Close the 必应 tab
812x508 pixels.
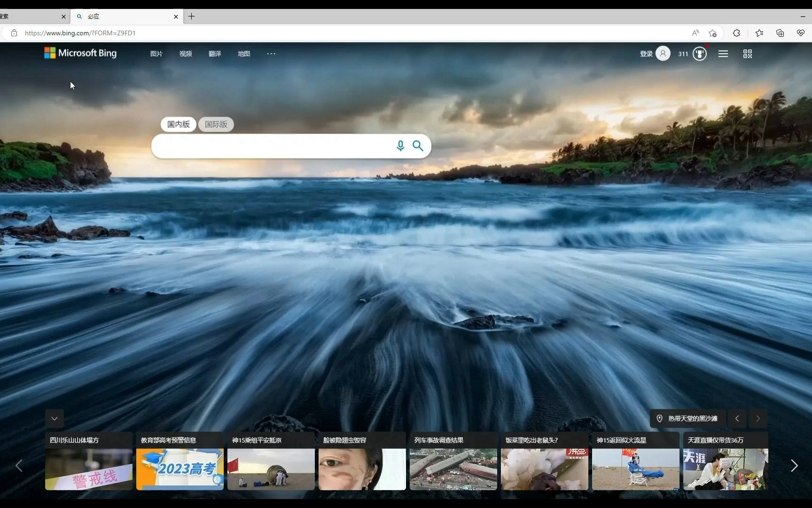pos(176,16)
